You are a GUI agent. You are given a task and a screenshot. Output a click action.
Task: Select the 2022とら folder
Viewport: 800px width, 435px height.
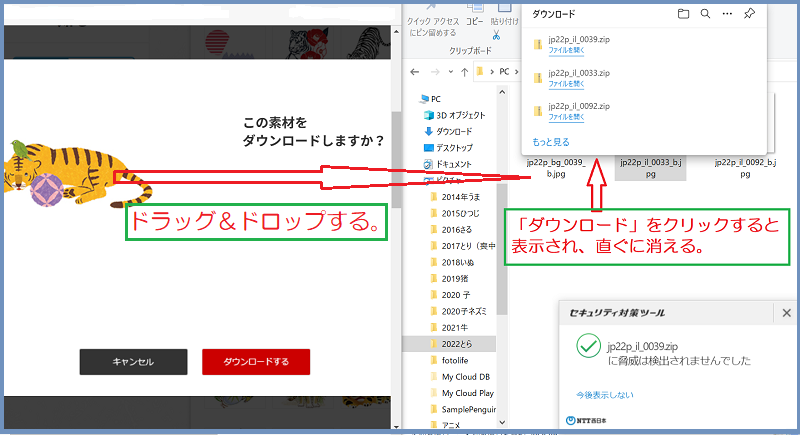pyautogui.click(x=449, y=344)
